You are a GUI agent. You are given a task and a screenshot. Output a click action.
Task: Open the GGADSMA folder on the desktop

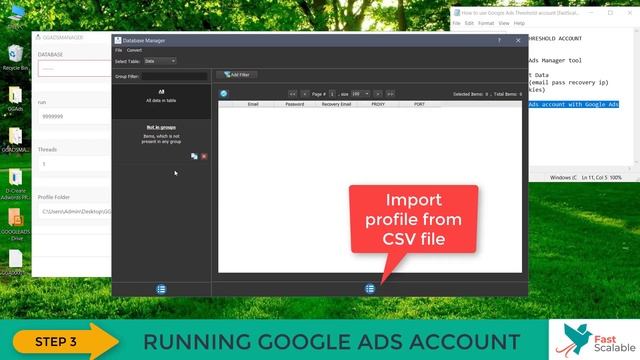pyautogui.click(x=15, y=140)
